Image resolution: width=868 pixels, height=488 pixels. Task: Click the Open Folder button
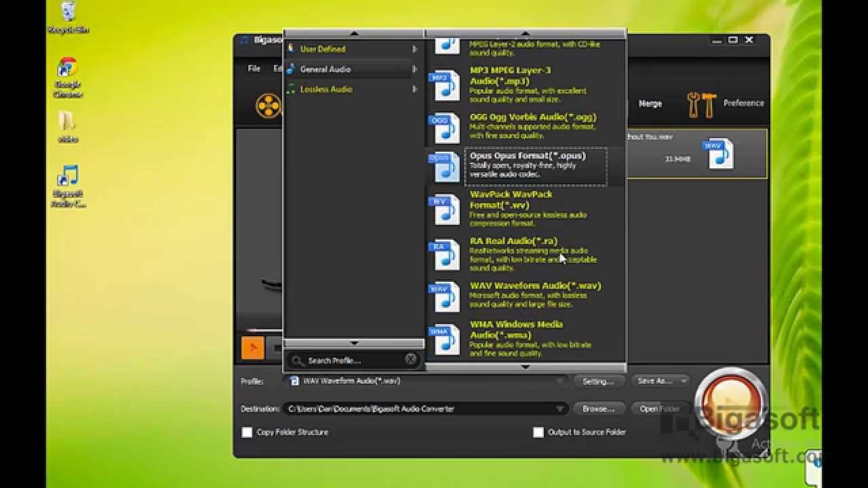pyautogui.click(x=660, y=409)
